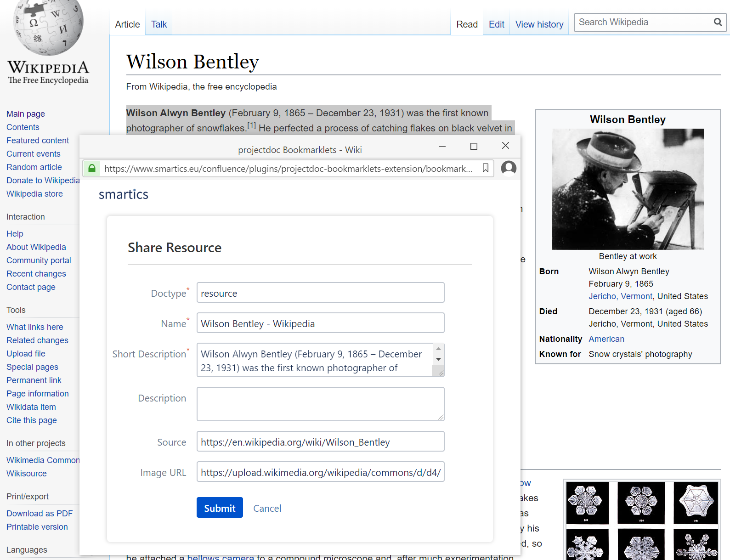Image resolution: width=730 pixels, height=560 pixels.
Task: Click the smartics logo text
Action: point(124,194)
